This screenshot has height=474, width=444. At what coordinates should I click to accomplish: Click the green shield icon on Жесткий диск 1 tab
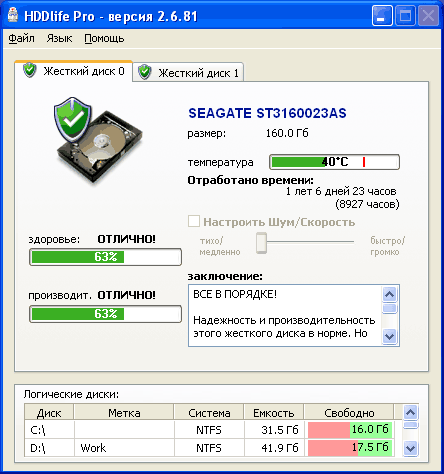click(145, 72)
